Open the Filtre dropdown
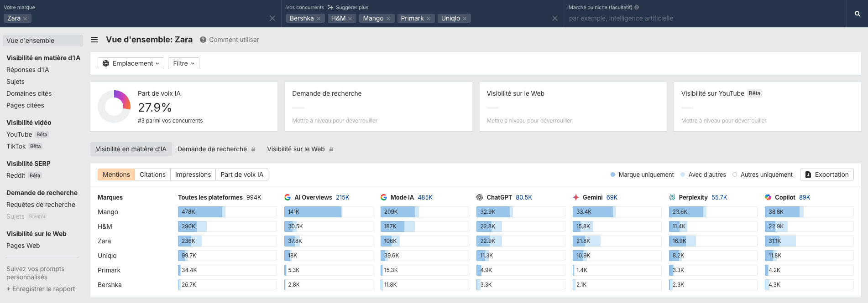The image size is (868, 303). [x=183, y=63]
